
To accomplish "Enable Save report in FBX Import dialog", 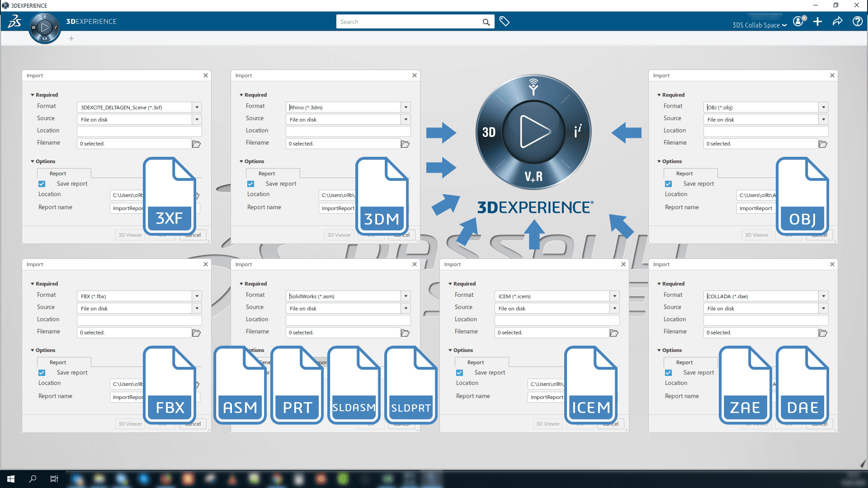I will click(x=42, y=372).
